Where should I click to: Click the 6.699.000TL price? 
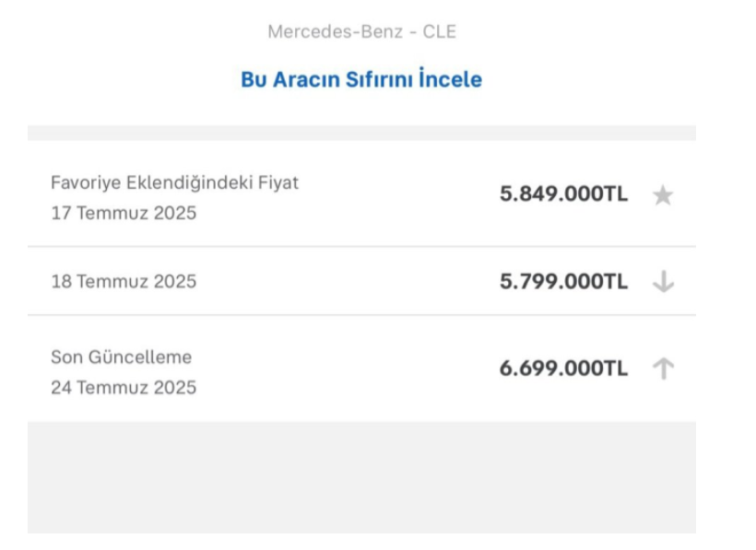click(563, 369)
